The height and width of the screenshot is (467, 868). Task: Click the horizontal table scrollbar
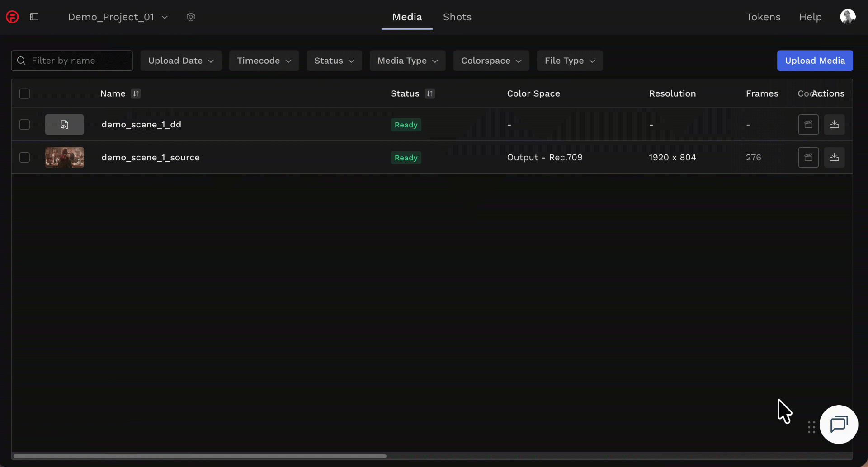click(200, 456)
